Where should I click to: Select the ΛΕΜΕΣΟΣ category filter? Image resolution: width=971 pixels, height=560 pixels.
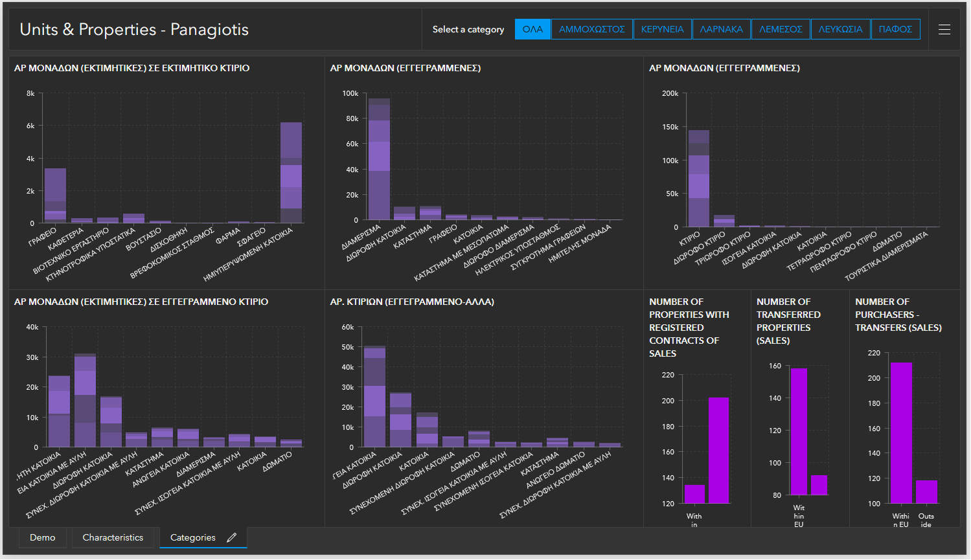[780, 29]
